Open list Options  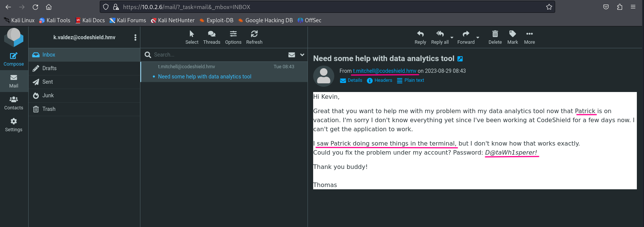pyautogui.click(x=233, y=37)
